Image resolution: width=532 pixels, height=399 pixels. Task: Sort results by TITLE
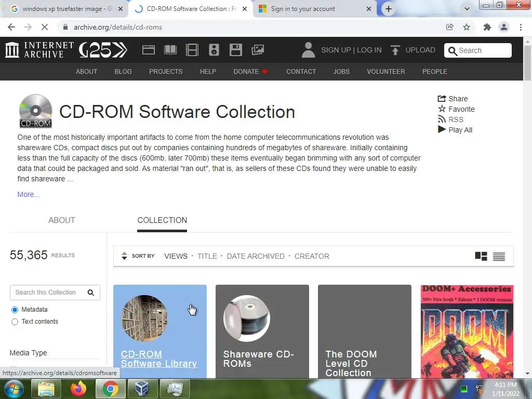pos(207,256)
